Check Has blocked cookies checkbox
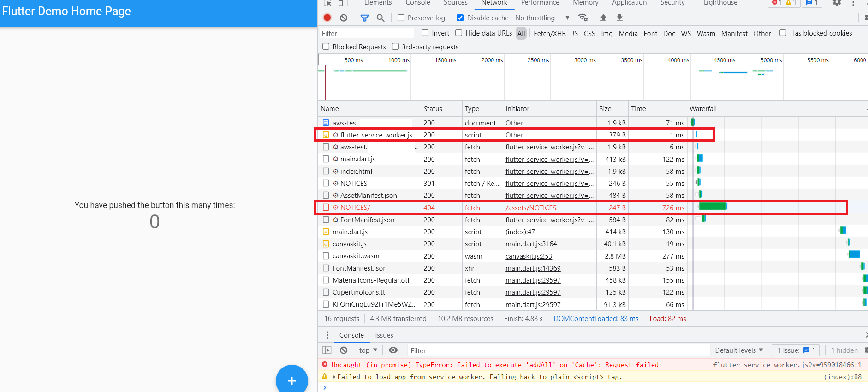The height and width of the screenshot is (392, 868). pyautogui.click(x=783, y=33)
